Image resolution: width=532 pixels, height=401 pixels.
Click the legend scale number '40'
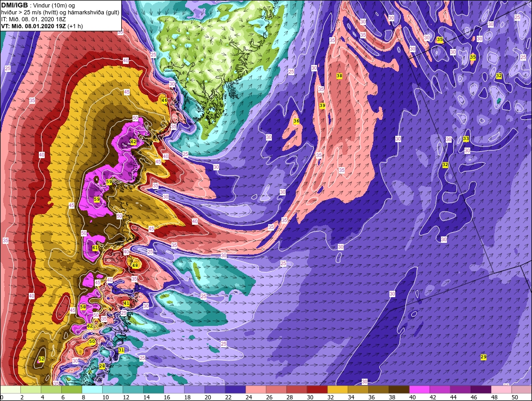pyautogui.click(x=412, y=397)
